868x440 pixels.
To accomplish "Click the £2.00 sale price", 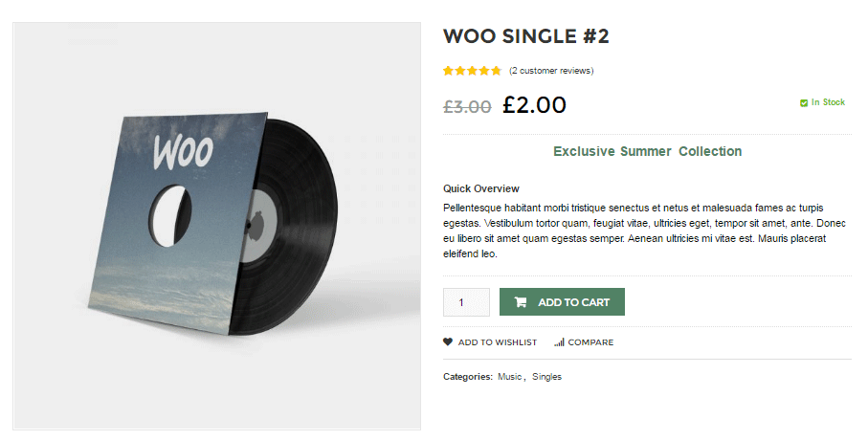I will (x=534, y=104).
